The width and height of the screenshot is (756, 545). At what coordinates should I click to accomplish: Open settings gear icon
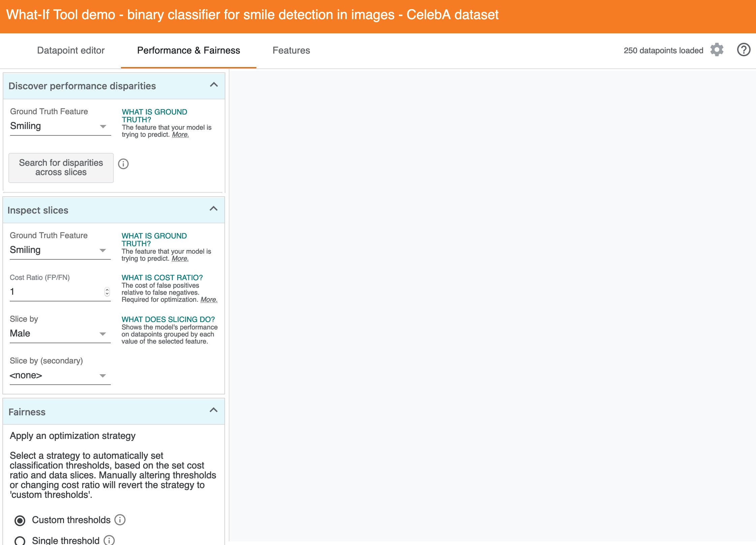(x=717, y=50)
